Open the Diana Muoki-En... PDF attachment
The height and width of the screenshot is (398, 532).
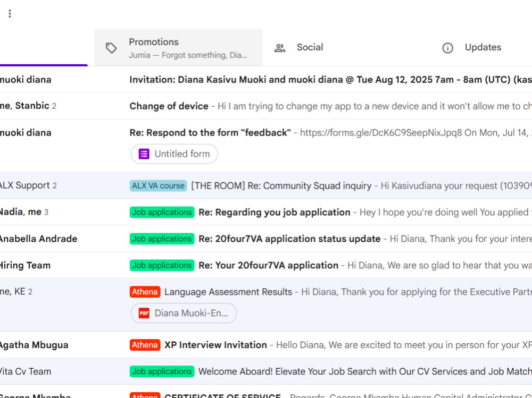coord(184,313)
